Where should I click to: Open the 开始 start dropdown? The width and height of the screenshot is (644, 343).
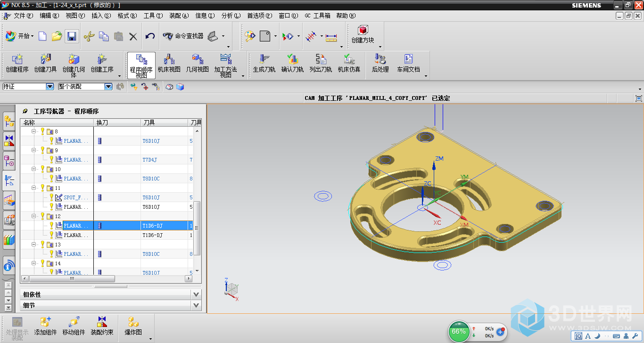pyautogui.click(x=20, y=36)
